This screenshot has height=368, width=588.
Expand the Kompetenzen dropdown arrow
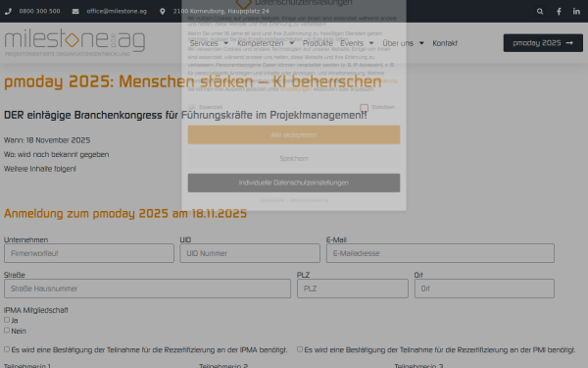coord(292,43)
